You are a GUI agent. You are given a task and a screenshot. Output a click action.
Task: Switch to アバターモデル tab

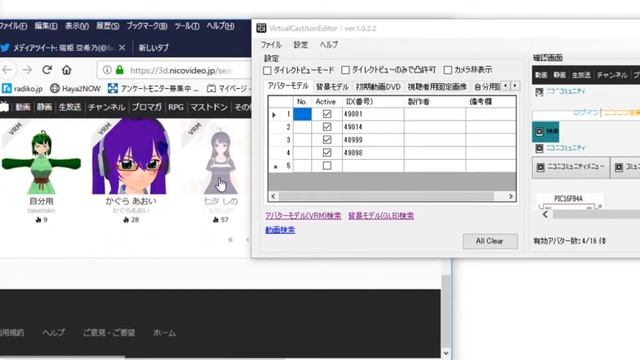coord(288,86)
